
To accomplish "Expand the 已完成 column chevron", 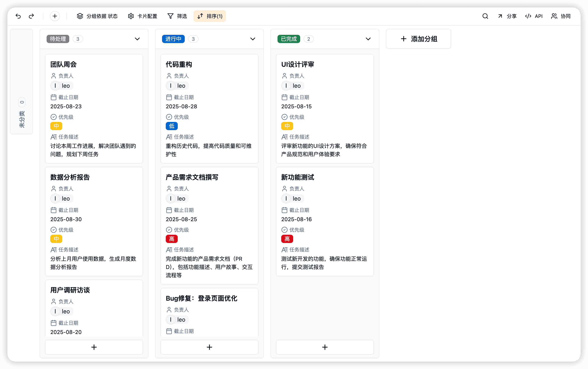I will 368,39.
